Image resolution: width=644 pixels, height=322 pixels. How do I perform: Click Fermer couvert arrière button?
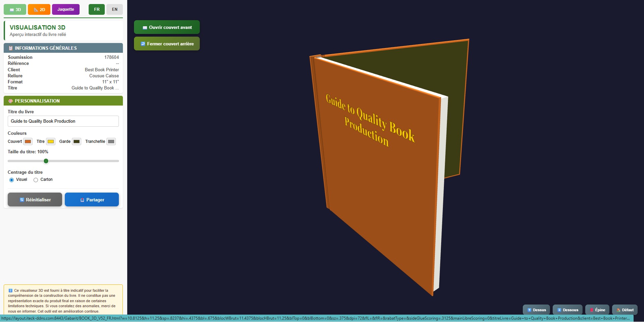coord(167,44)
